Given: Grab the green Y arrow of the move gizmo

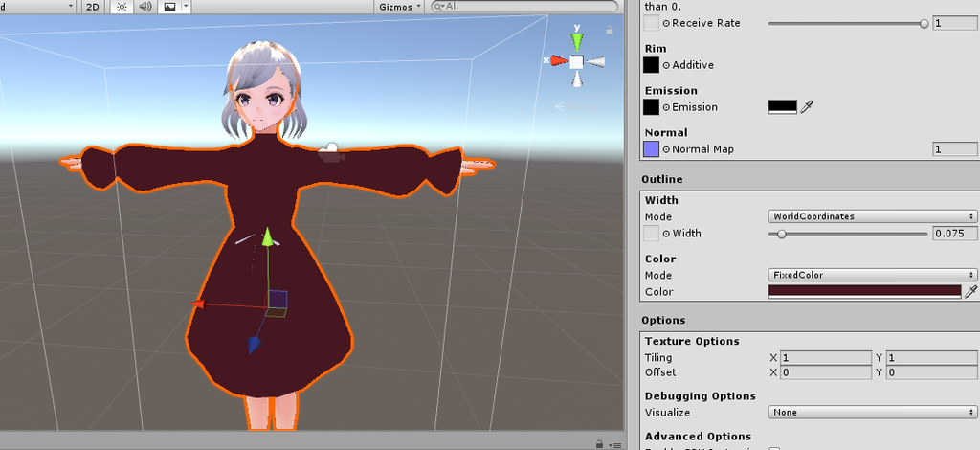Looking at the screenshot, I should point(268,236).
